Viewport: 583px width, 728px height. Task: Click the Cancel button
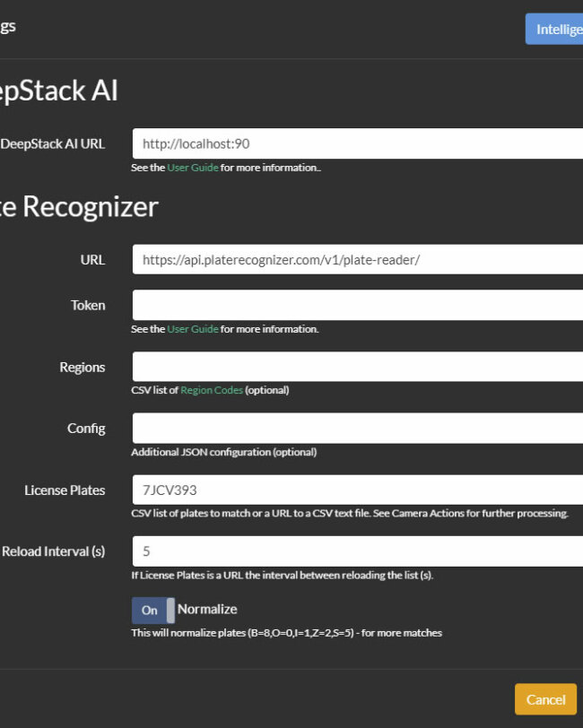(545, 699)
